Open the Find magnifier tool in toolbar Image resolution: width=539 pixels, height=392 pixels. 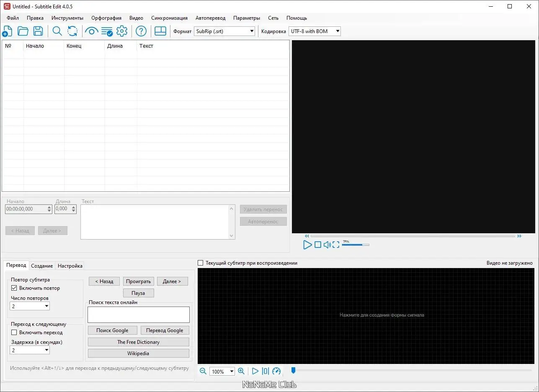(x=57, y=31)
